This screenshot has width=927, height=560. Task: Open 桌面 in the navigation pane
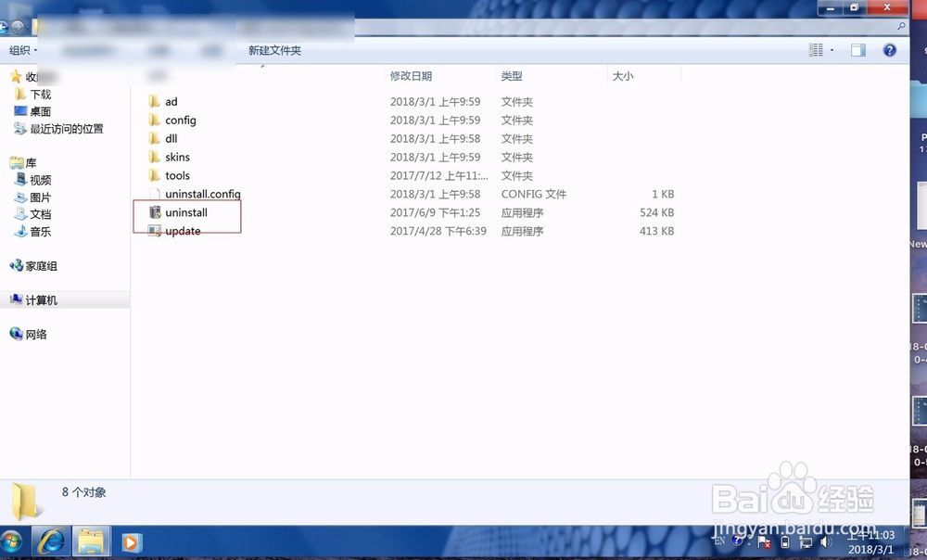[x=33, y=111]
